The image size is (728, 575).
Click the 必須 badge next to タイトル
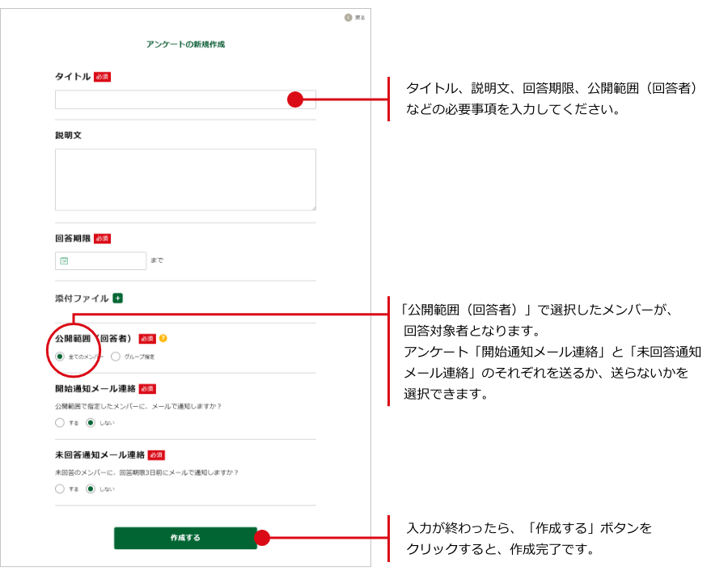[x=102, y=77]
